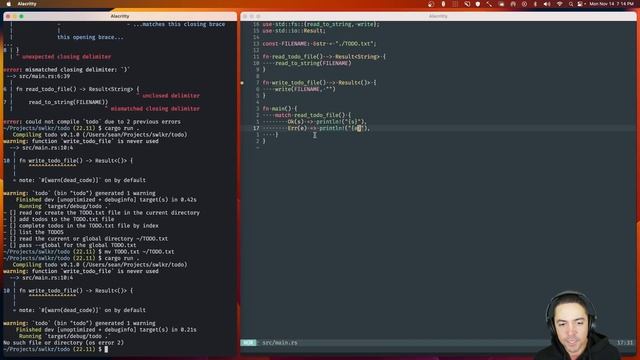Image resolution: width=640 pixels, height=360 pixels.
Task: Open the Apple menu
Action: tap(8, 4)
